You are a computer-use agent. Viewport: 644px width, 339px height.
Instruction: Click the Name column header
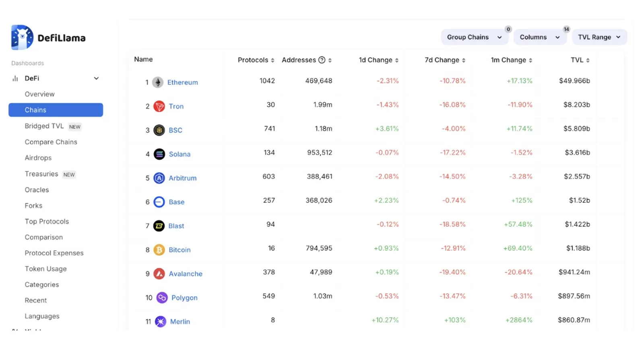143,59
